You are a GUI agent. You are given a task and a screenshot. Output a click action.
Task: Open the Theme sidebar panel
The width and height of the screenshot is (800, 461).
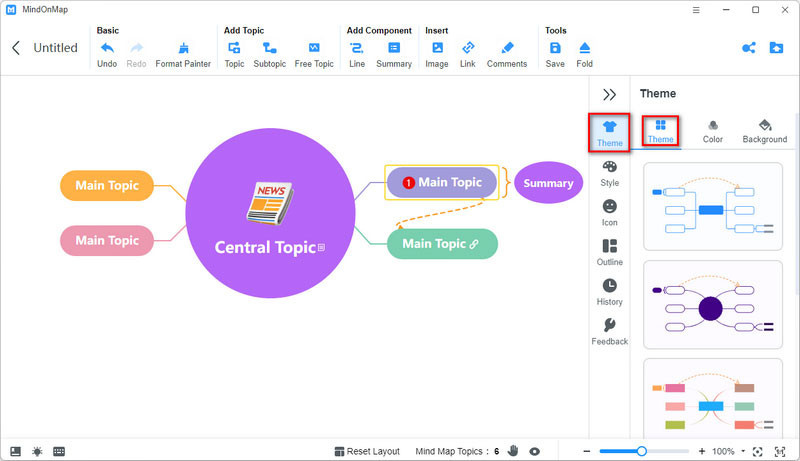(610, 133)
